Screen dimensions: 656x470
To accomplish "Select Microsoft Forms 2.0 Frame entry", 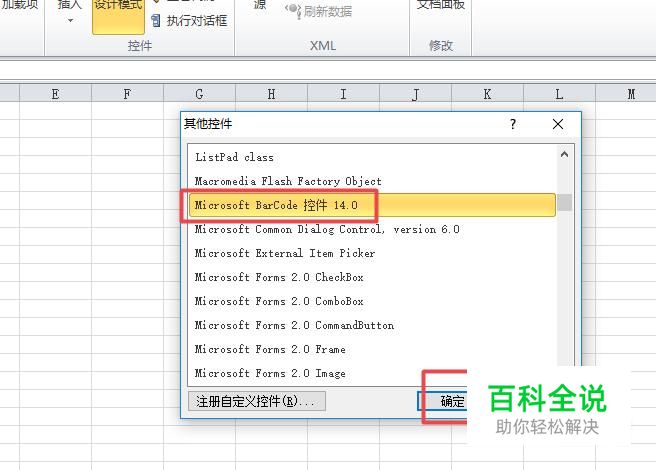I will (x=372, y=349).
